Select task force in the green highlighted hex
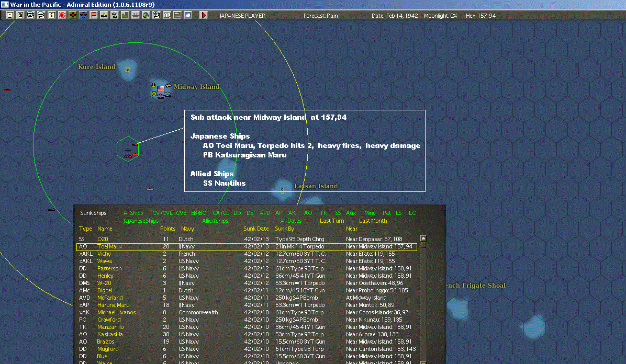 (128, 149)
